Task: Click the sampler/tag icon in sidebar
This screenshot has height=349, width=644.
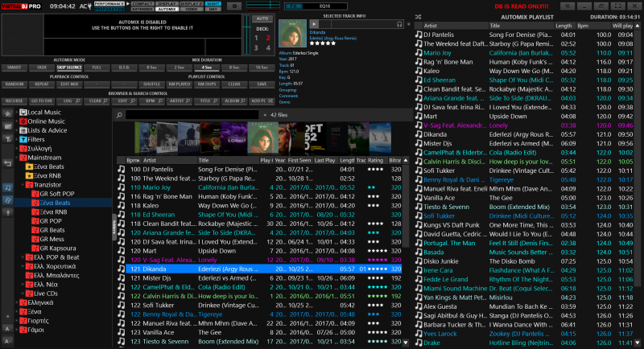Action: point(7,200)
